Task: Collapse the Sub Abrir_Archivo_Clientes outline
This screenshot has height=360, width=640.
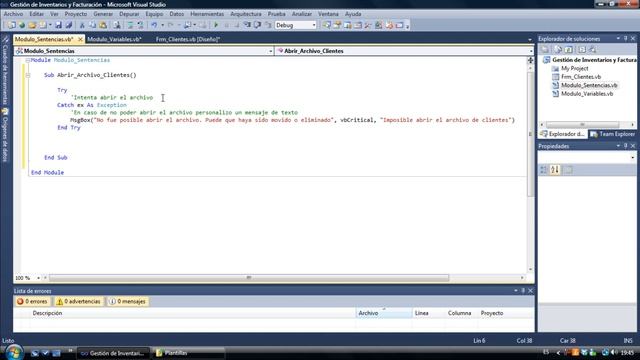Action: [28, 76]
